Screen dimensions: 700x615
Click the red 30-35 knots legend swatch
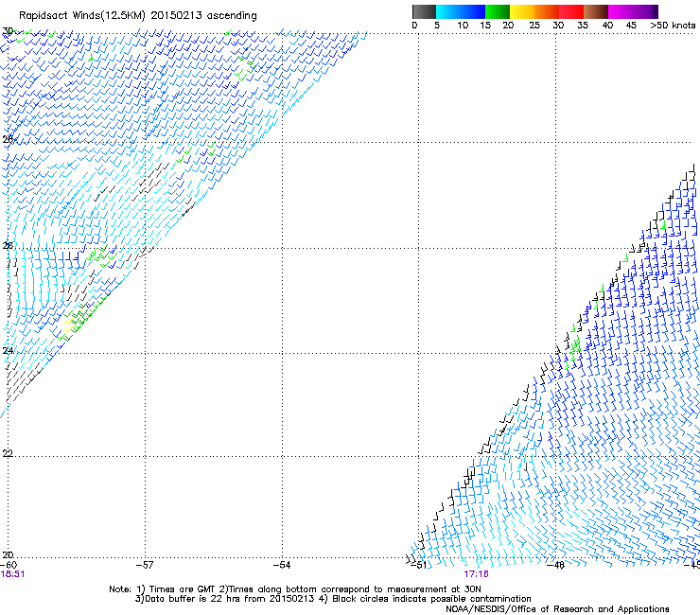[571, 11]
